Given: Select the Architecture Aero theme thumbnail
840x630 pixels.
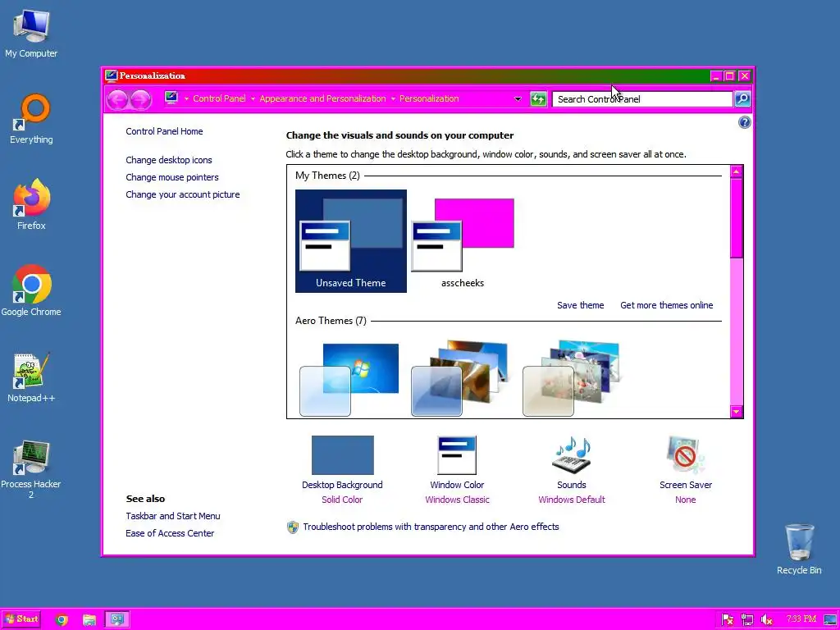Looking at the screenshot, I should tap(459, 378).
